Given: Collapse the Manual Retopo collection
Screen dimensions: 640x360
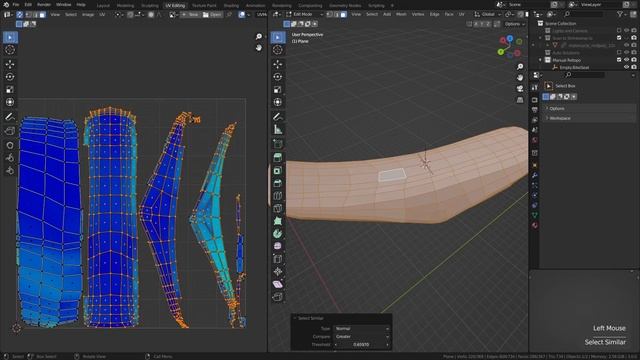Looking at the screenshot, I should click(540, 60).
